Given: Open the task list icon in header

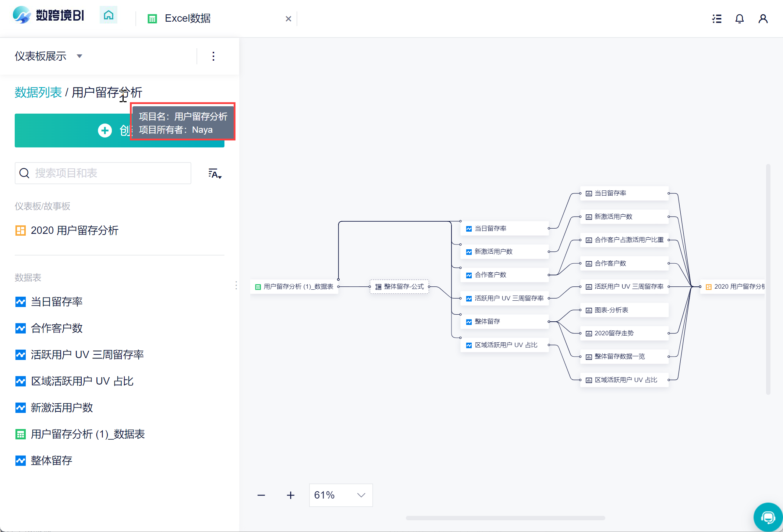Looking at the screenshot, I should pyautogui.click(x=716, y=19).
